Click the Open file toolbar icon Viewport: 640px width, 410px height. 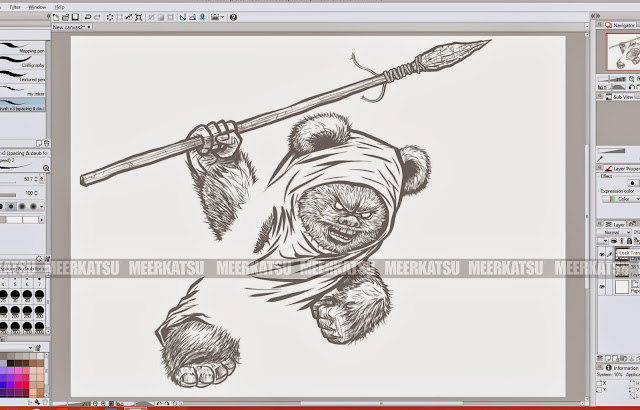(65, 17)
